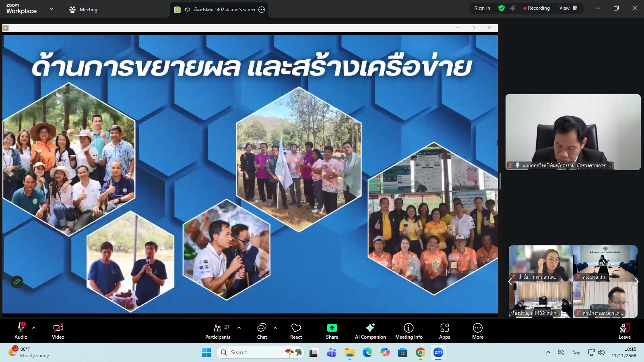
Task: Send a reaction using React
Action: coord(296,331)
